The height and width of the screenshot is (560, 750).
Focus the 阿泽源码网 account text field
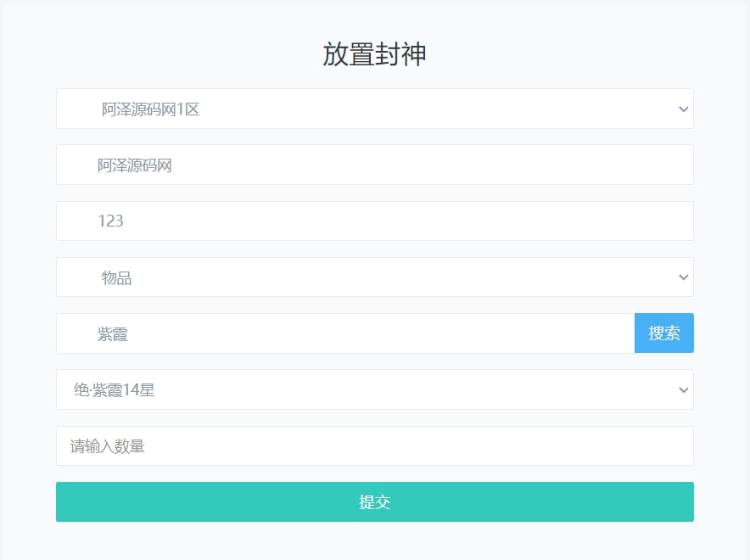tap(374, 165)
